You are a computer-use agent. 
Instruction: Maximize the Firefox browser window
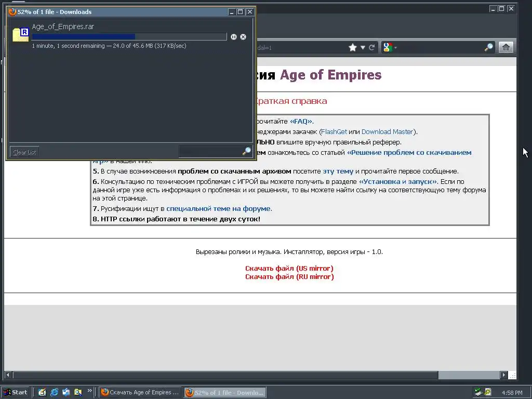pos(501,9)
